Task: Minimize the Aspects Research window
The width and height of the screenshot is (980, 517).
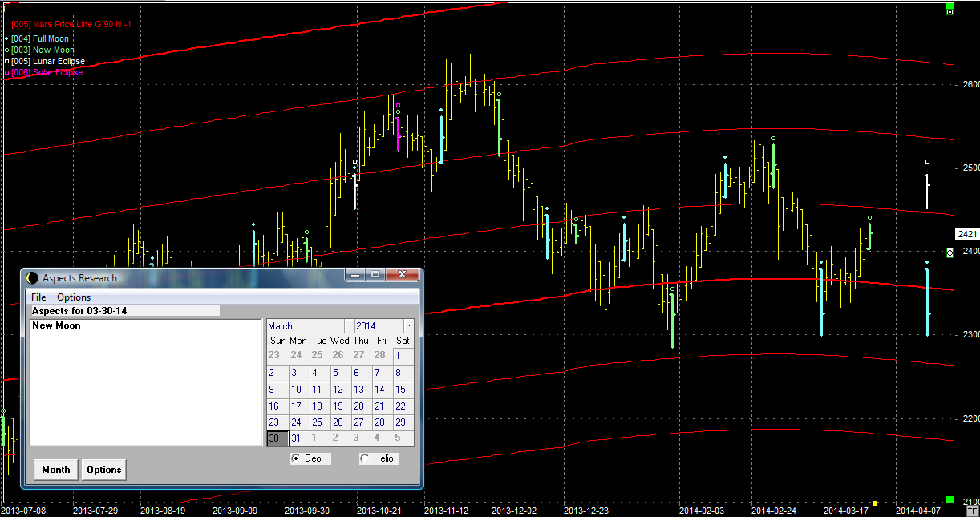Action: click(x=356, y=275)
